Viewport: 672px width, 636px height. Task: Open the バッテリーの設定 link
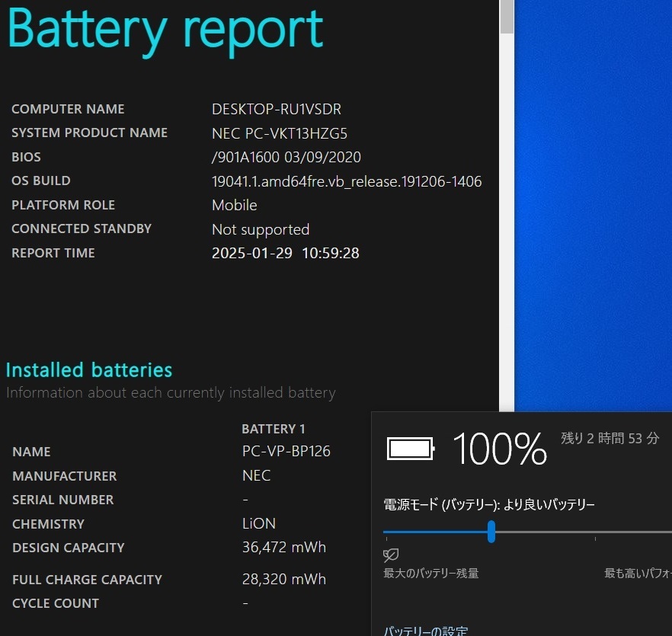(x=426, y=631)
